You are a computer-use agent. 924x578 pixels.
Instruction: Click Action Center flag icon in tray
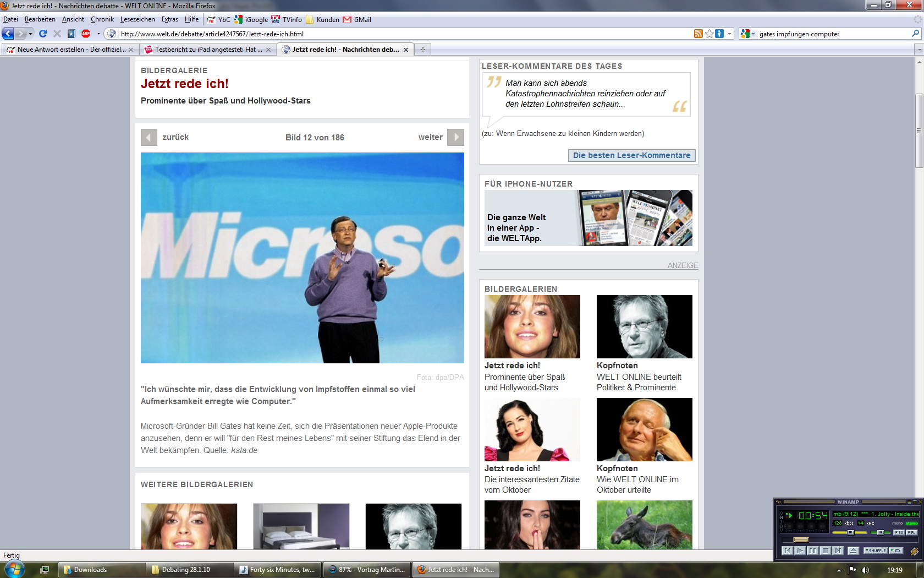point(852,570)
